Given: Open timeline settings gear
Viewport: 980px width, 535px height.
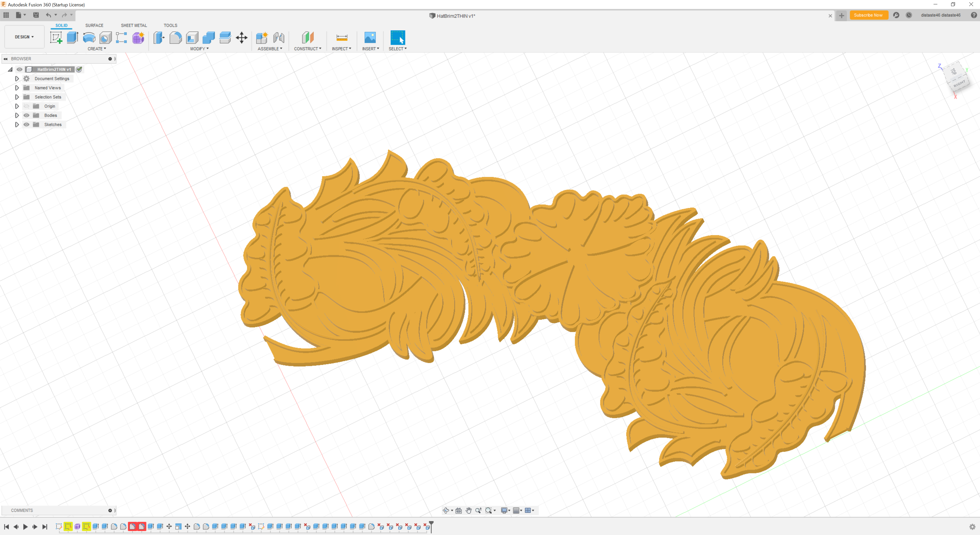Looking at the screenshot, I should point(972,527).
